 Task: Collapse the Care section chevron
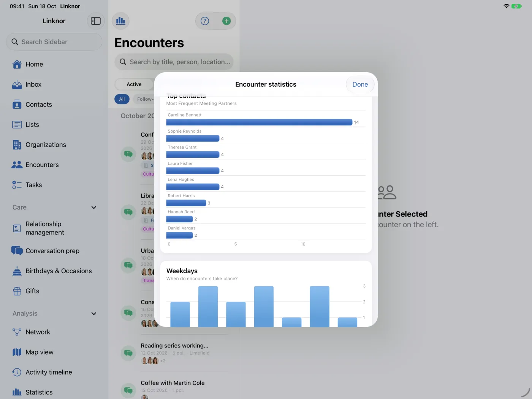[94, 207]
